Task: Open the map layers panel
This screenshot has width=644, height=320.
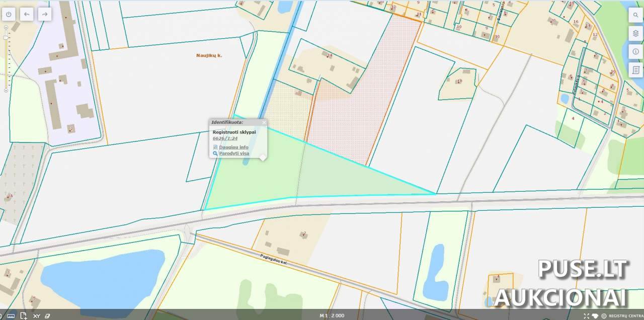Action: pyautogui.click(x=636, y=33)
